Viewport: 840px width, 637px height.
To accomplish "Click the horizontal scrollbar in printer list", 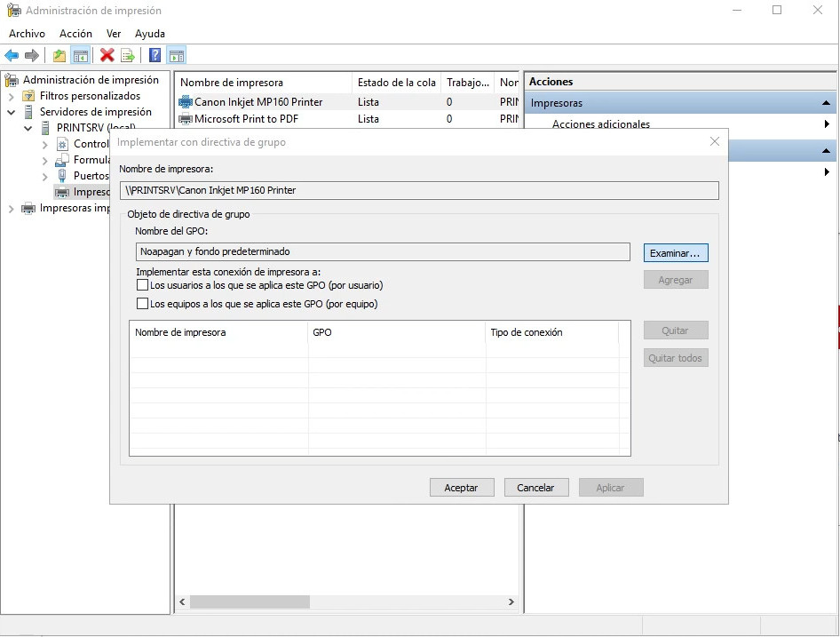I will (249, 601).
